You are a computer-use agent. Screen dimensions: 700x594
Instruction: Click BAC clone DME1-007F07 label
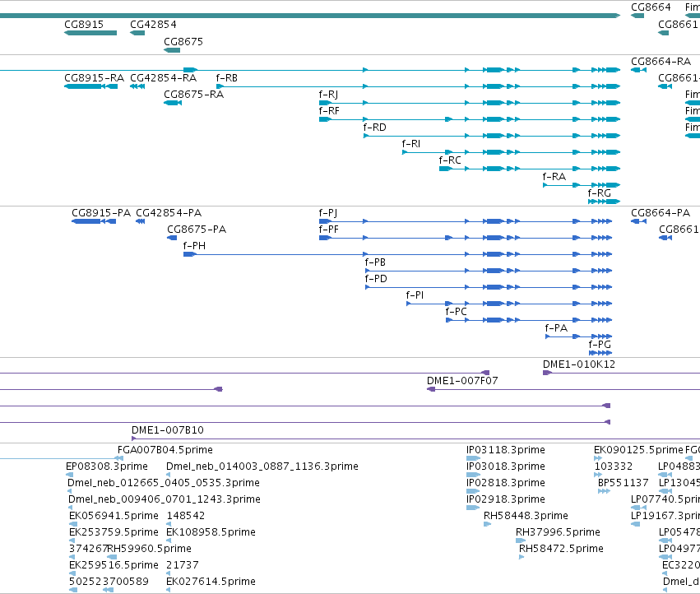coord(462,381)
